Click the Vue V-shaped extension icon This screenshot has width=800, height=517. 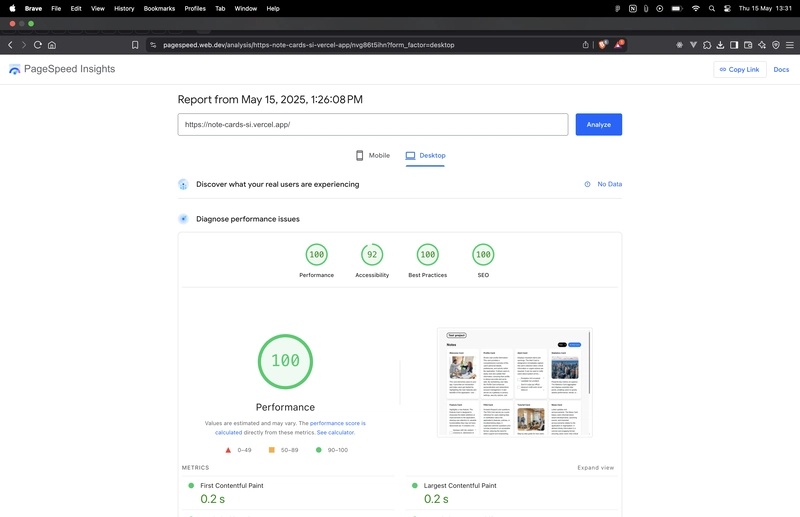point(693,45)
